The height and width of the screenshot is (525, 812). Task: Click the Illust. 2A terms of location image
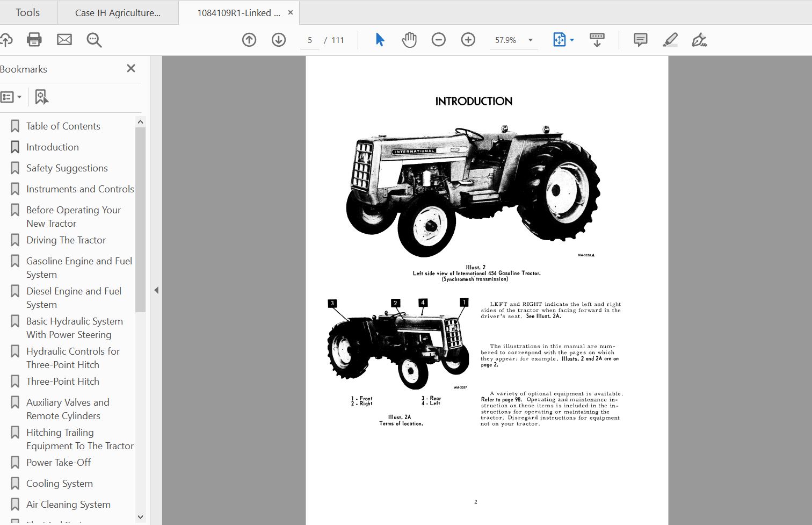[x=398, y=344]
